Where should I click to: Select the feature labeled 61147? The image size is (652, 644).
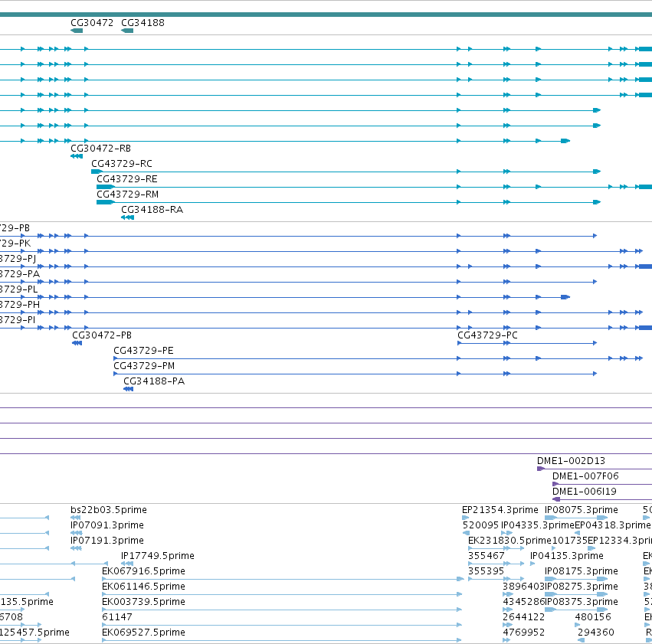117,617
